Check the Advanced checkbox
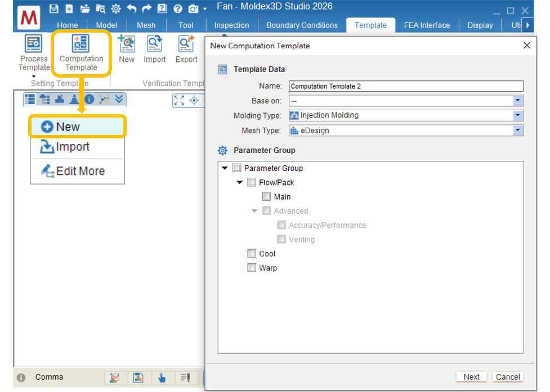550x392 pixels. point(267,211)
